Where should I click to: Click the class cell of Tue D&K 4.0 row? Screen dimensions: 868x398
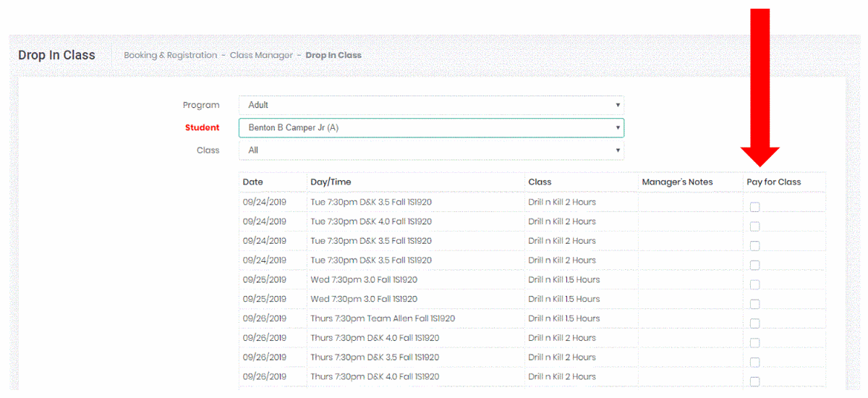[562, 221]
